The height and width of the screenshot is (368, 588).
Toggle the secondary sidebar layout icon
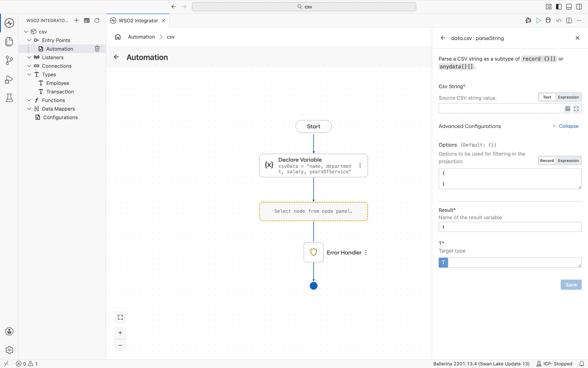579,6
